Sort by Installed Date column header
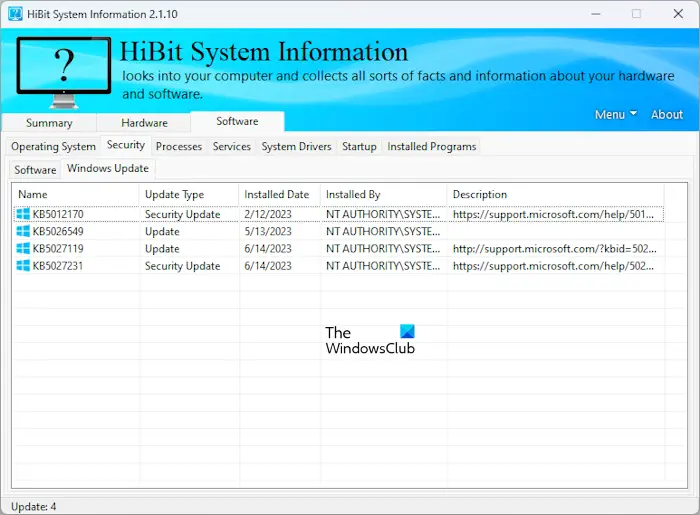The height and width of the screenshot is (515, 700). click(277, 194)
